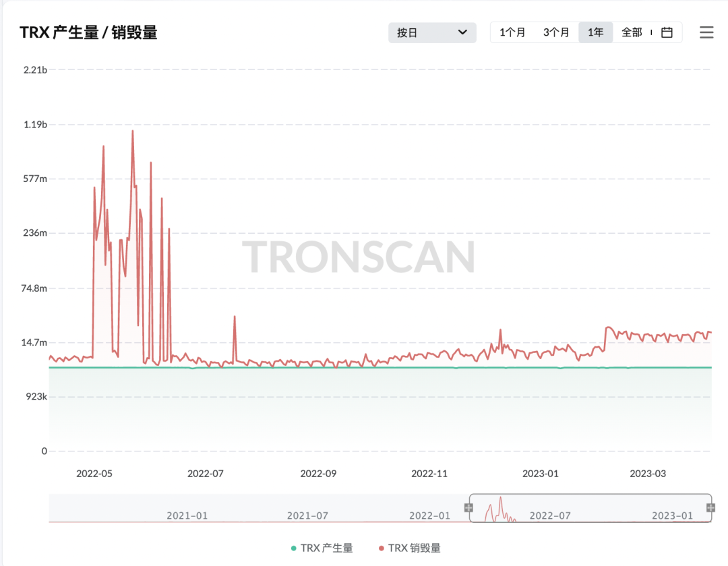This screenshot has width=728, height=566.
Task: Toggle TRX 产生量 legend series
Action: coord(322,548)
